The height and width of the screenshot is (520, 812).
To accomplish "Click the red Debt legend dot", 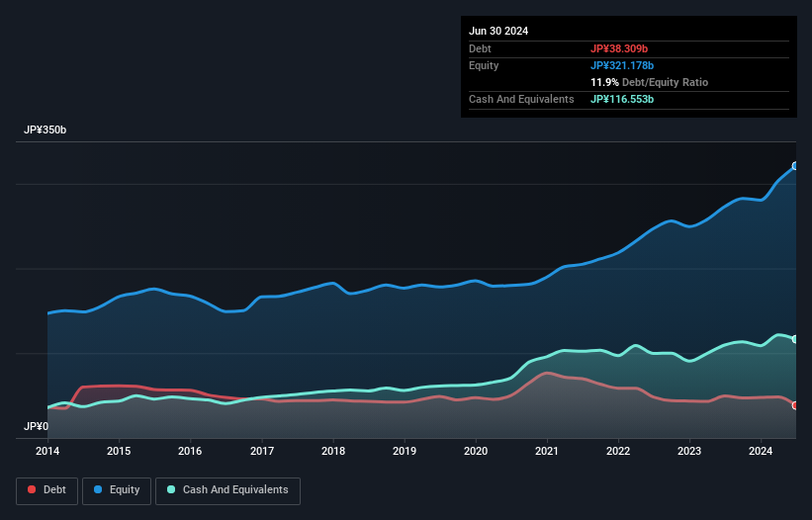I will pos(33,490).
